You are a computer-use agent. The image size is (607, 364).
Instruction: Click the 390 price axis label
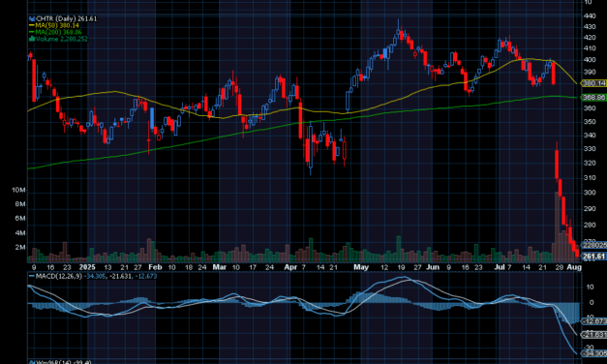(x=590, y=72)
